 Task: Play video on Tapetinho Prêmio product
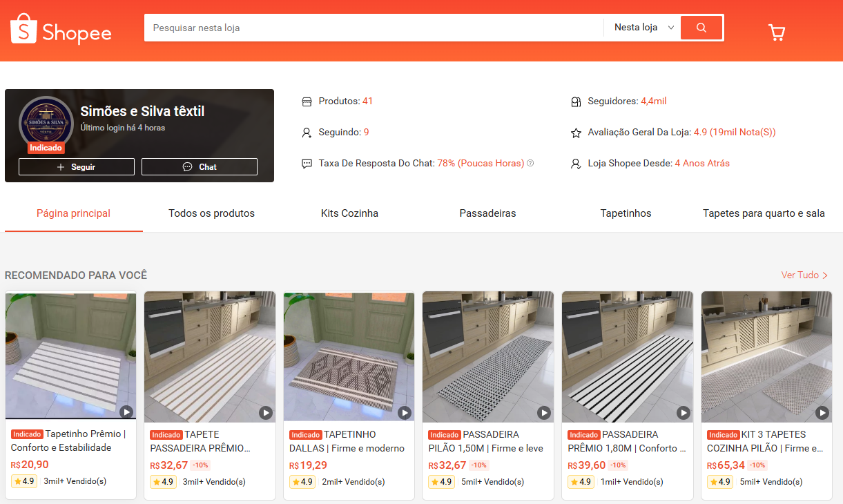[x=126, y=412]
